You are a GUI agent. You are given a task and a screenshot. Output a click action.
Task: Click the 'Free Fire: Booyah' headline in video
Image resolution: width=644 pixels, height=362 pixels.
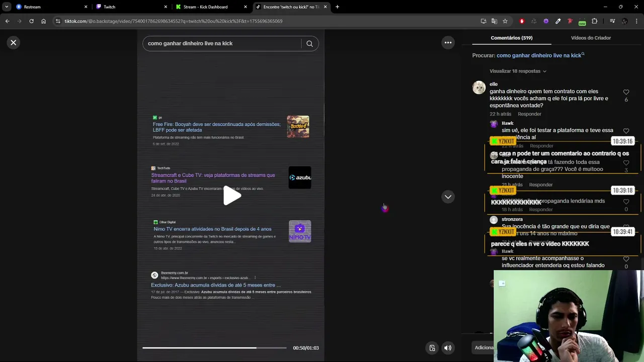[217, 127]
